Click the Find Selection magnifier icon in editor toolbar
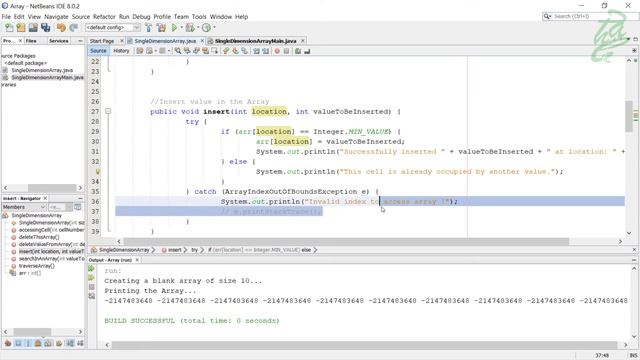The image size is (640, 360). [x=178, y=51]
